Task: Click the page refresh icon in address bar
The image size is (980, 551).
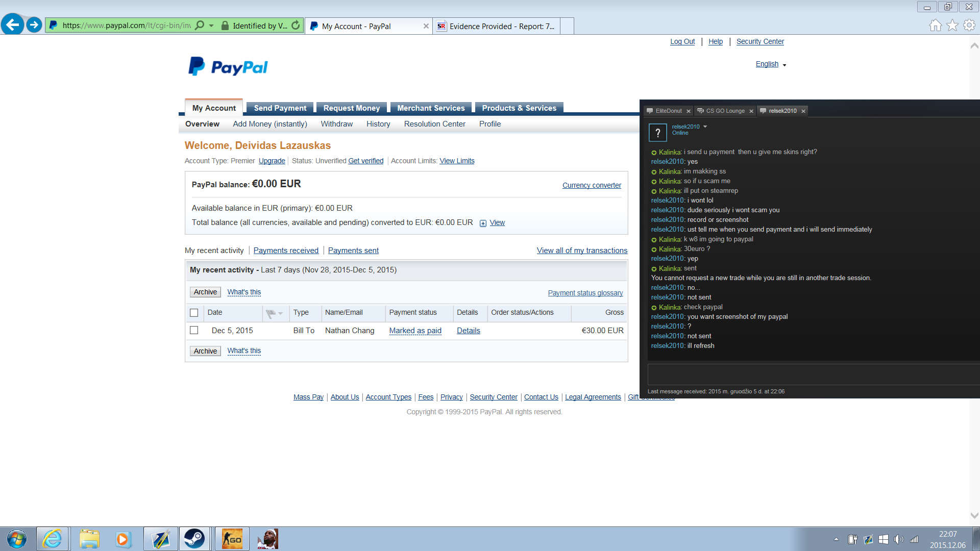Action: [x=296, y=26]
